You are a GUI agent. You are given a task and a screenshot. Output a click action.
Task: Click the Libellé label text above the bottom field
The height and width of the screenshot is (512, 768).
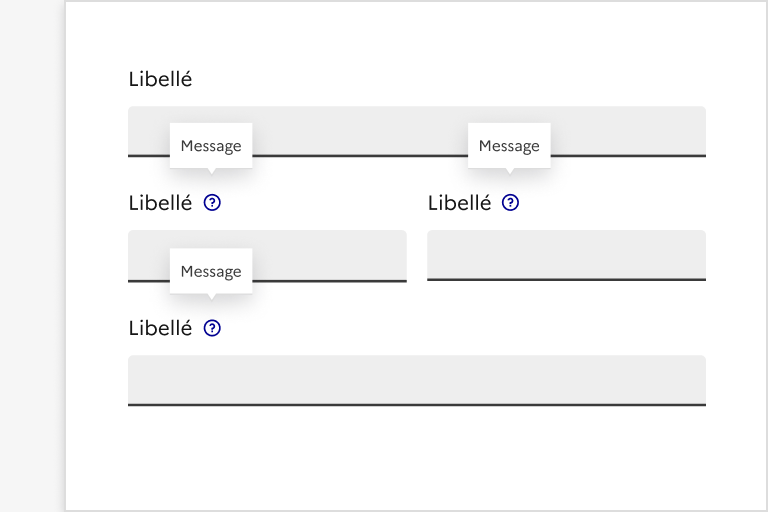pyautogui.click(x=160, y=328)
